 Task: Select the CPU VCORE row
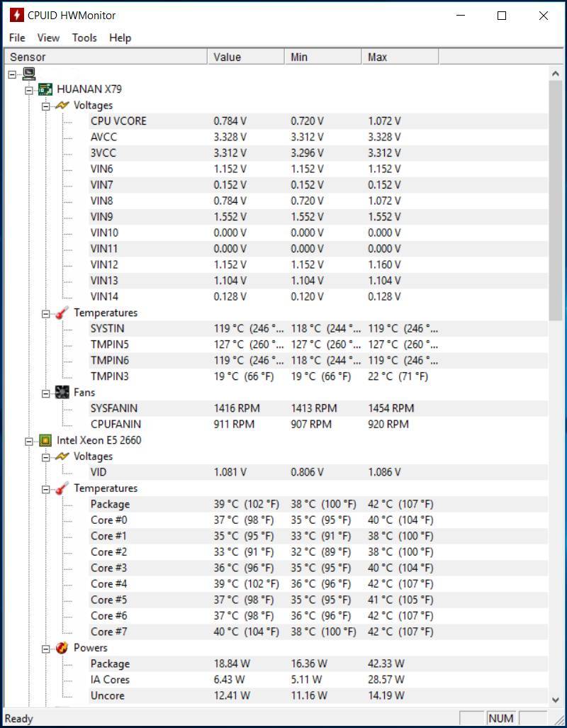(x=118, y=121)
